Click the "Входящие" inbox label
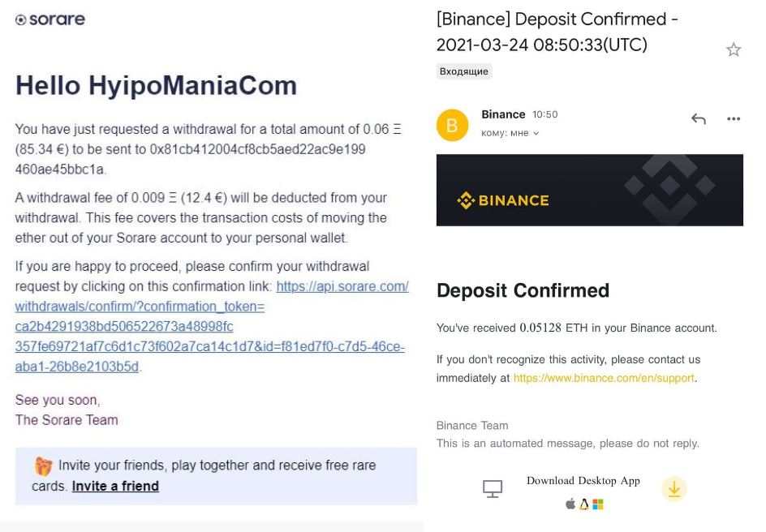 [464, 71]
